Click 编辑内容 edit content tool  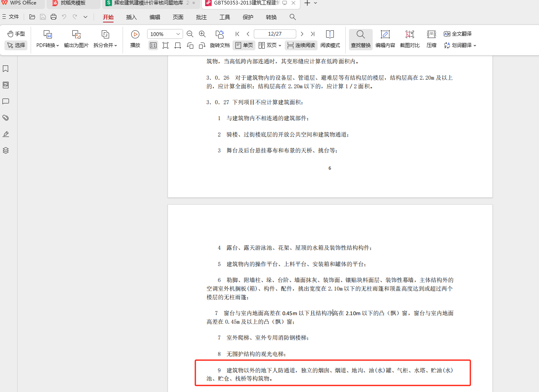385,39
